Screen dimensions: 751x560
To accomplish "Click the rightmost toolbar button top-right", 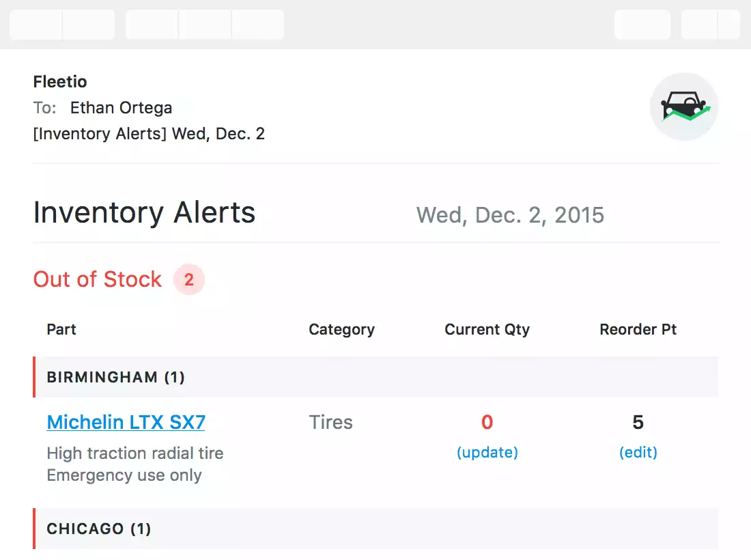I will pos(729,24).
